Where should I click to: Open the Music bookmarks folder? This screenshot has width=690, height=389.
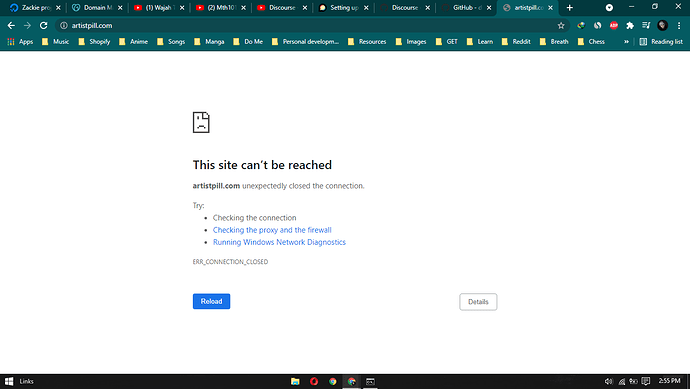click(x=55, y=41)
